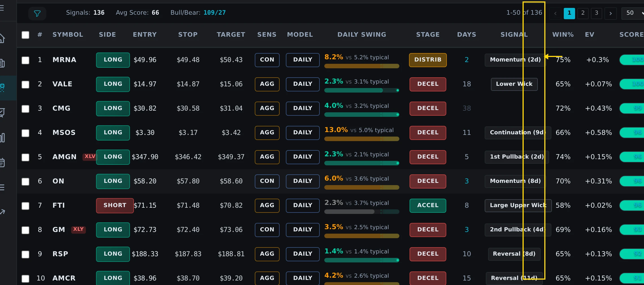Image resolution: width=644 pixels, height=285 pixels.
Task: Open the presentation chart sidebar icon
Action: pos(2,113)
